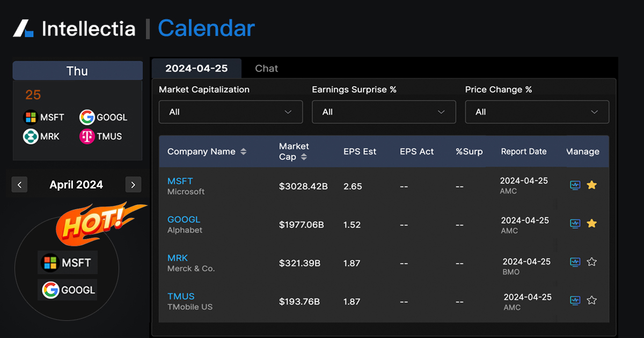The image size is (644, 338).
Task: Click the Report Date column header
Action: point(524,152)
